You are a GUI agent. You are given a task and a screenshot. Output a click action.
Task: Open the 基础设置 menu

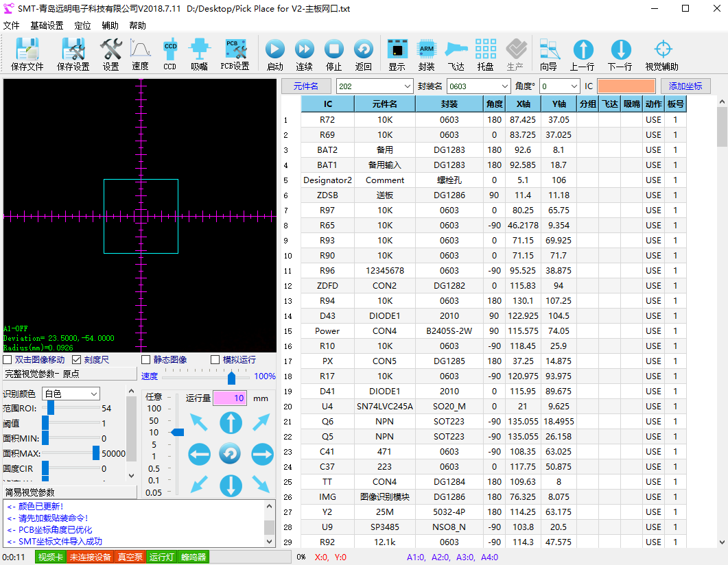(x=47, y=25)
